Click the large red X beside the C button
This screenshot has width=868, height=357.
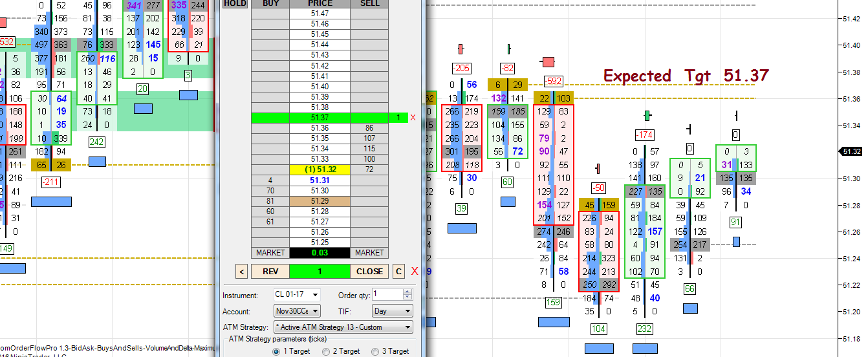pos(415,271)
